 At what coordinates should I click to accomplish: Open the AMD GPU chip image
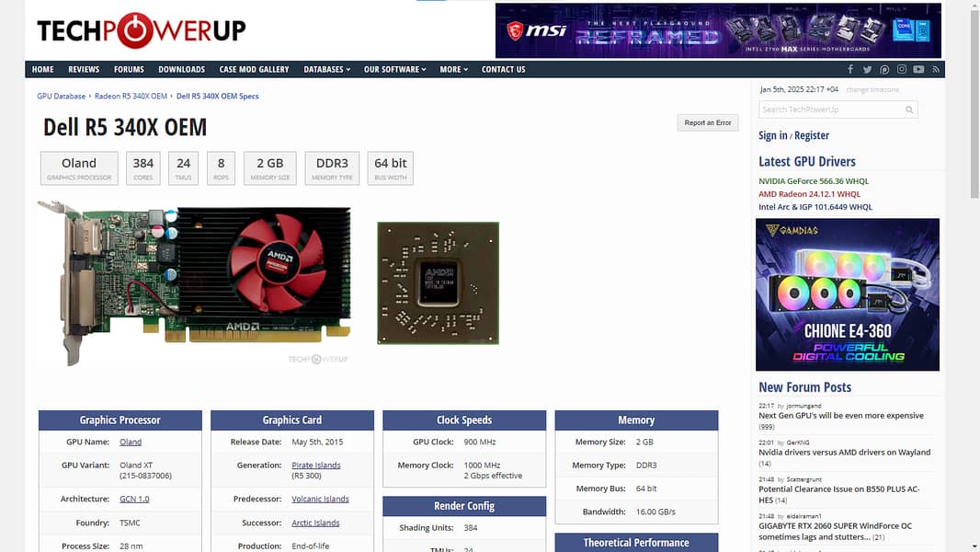pos(438,282)
